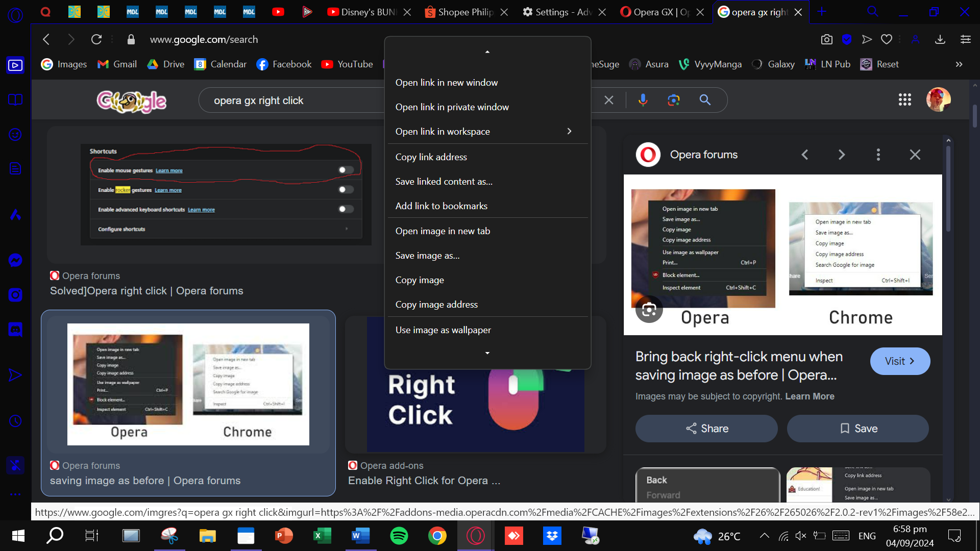980x551 pixels.
Task: Open Spotify from the taskbar
Action: (399, 536)
